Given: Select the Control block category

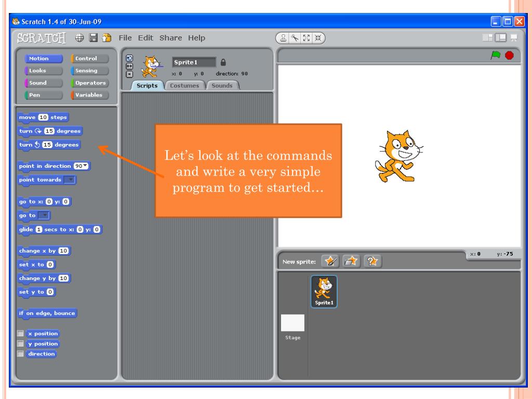Looking at the screenshot, I should [89, 58].
